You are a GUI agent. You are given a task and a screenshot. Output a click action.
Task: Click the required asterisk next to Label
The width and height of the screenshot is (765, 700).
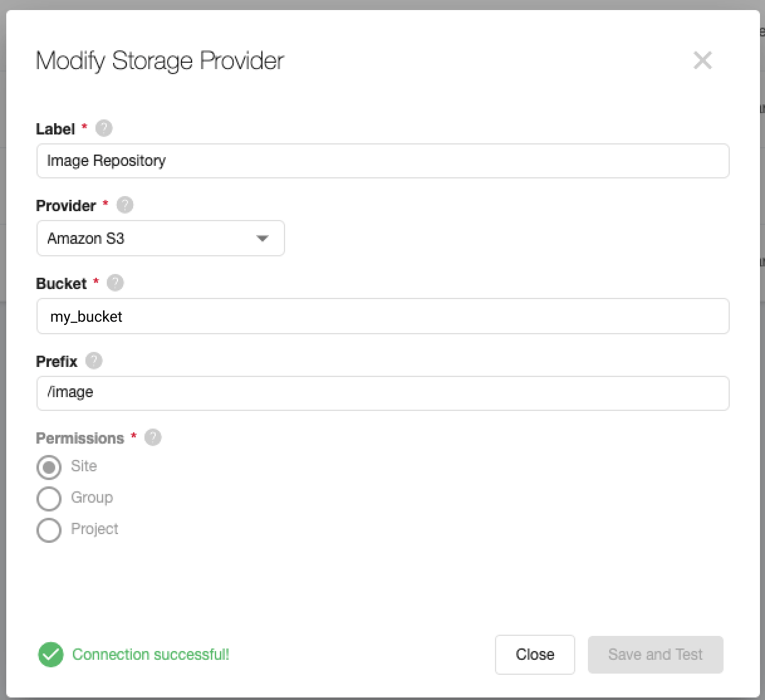point(84,128)
